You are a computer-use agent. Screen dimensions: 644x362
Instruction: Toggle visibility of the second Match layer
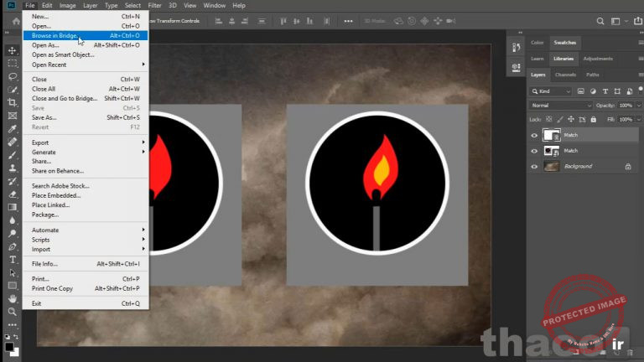[x=534, y=151]
